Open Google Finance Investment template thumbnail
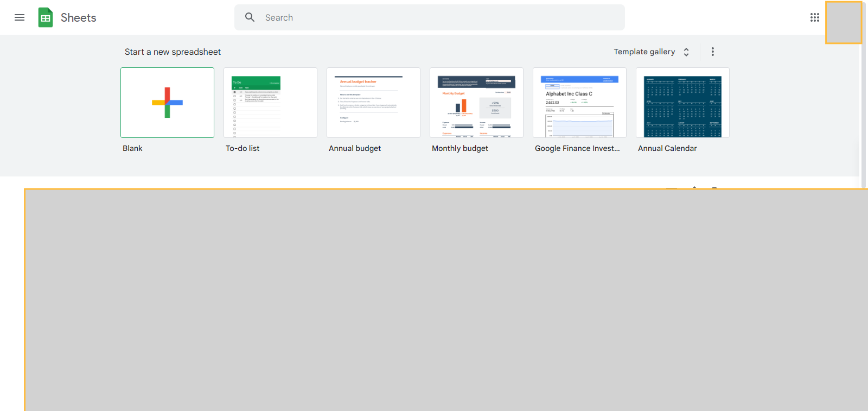This screenshot has height=411, width=868. [x=579, y=103]
